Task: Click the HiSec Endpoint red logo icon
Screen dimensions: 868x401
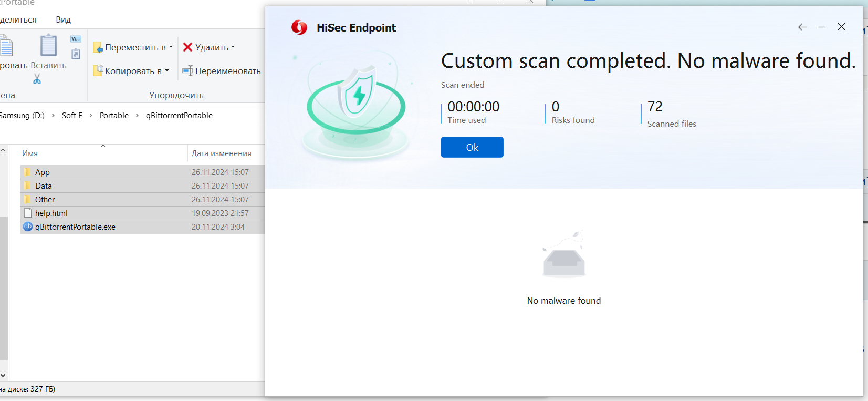Action: [299, 27]
